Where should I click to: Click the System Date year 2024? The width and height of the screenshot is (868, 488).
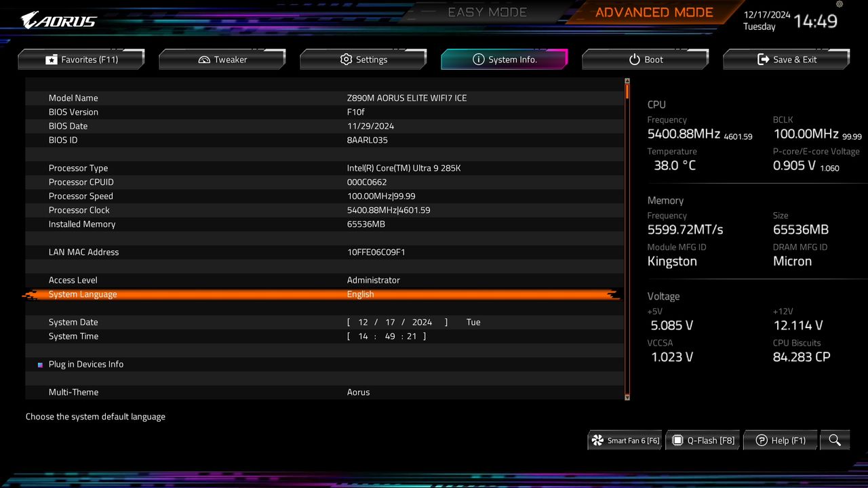tap(422, 323)
